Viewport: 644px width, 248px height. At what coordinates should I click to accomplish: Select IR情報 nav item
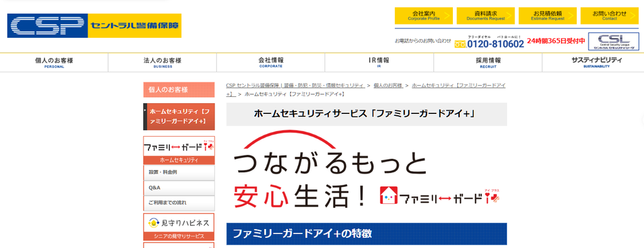pos(379,62)
